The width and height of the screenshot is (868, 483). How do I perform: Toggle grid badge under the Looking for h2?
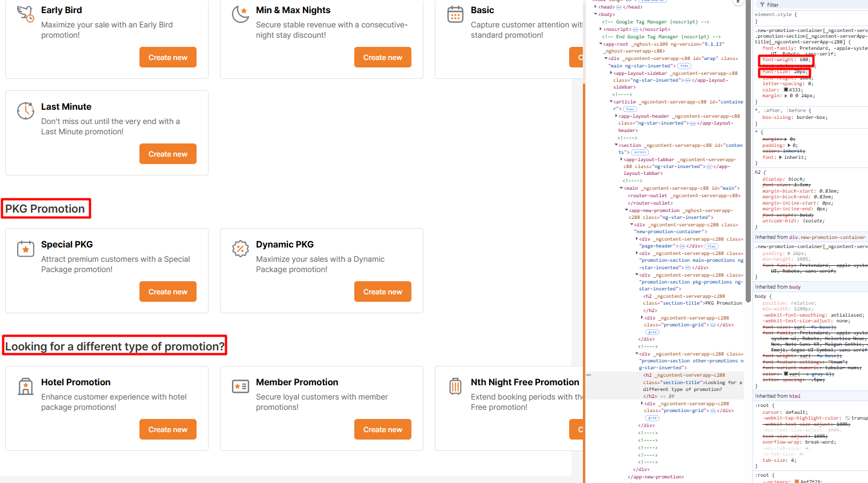click(652, 418)
